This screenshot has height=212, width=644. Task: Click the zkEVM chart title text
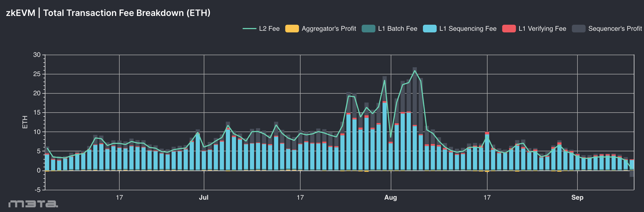point(108,13)
